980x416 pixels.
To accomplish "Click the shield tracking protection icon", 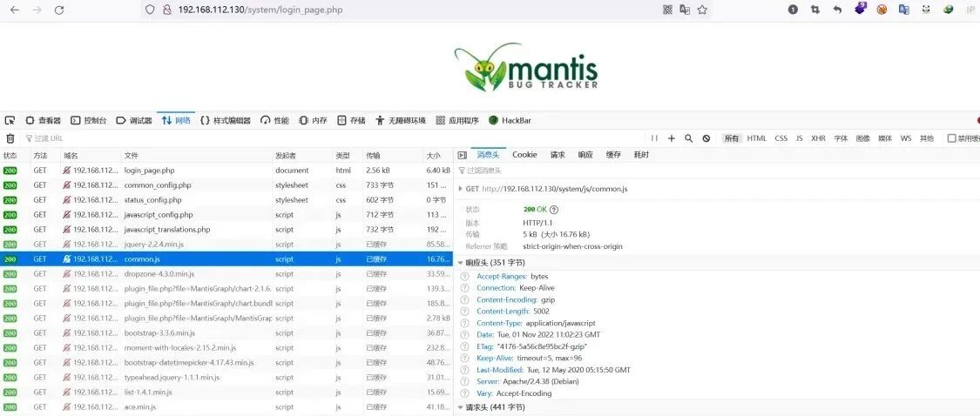I will [149, 10].
